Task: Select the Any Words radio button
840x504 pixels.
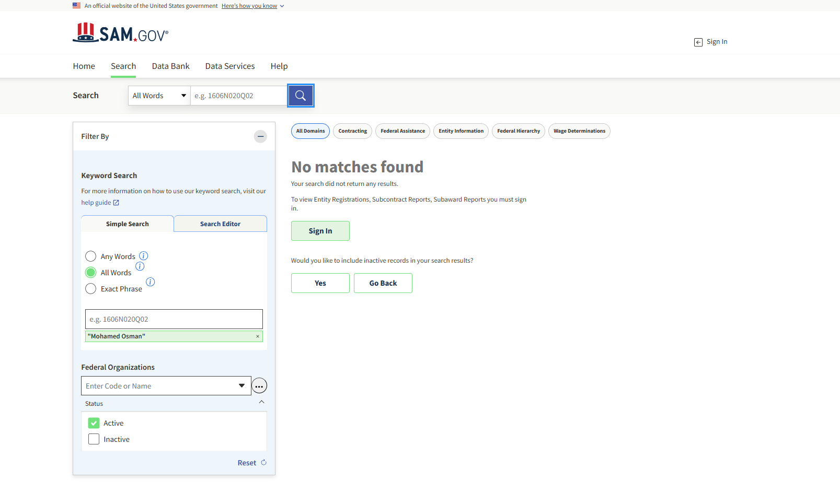Action: pos(91,256)
